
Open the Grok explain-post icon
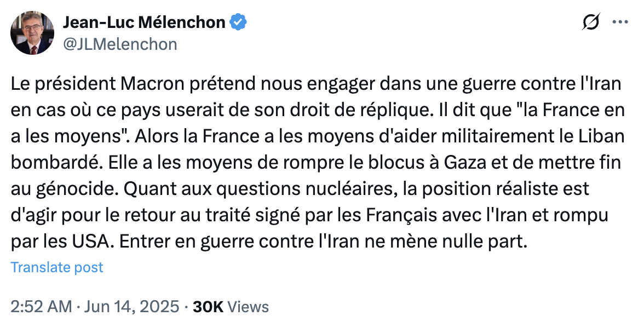[x=591, y=22]
